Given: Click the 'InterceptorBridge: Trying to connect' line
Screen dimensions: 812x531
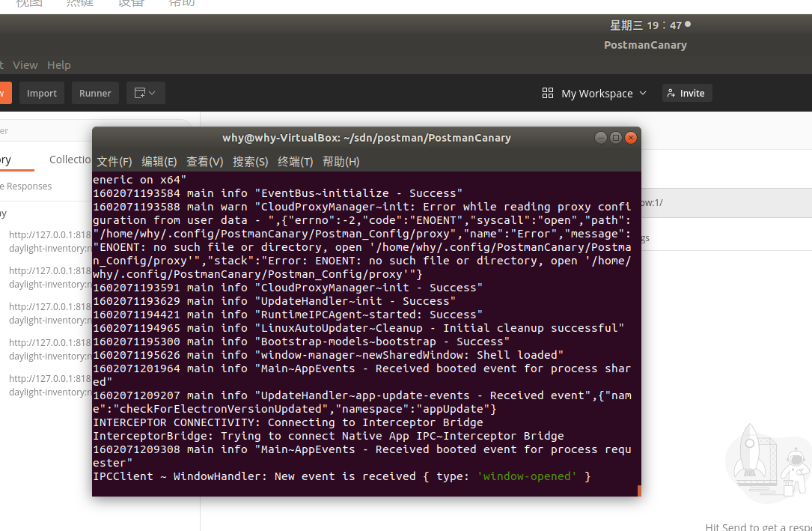Looking at the screenshot, I should click(x=329, y=436).
